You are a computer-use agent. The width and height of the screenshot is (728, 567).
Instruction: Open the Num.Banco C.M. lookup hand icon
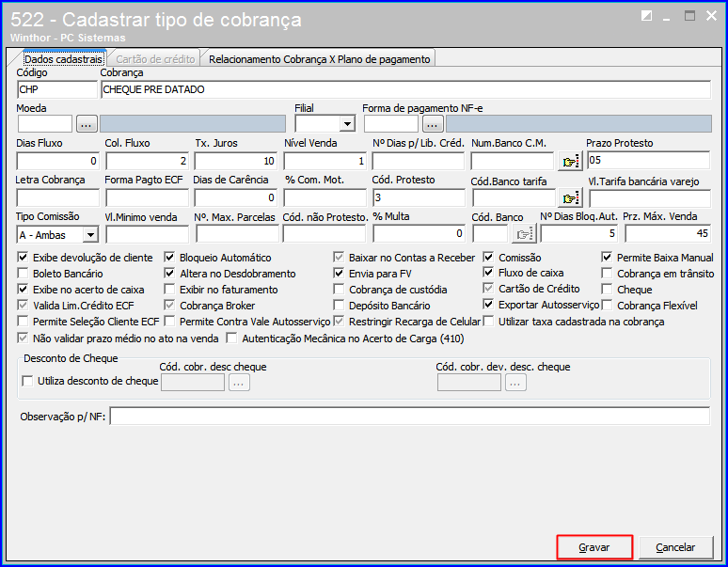(x=570, y=161)
